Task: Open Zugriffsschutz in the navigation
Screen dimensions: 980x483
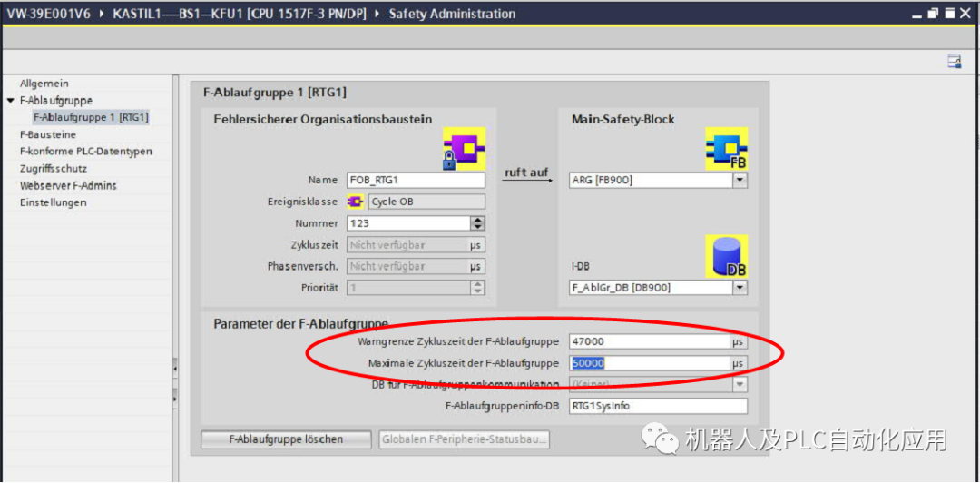Action: point(54,168)
